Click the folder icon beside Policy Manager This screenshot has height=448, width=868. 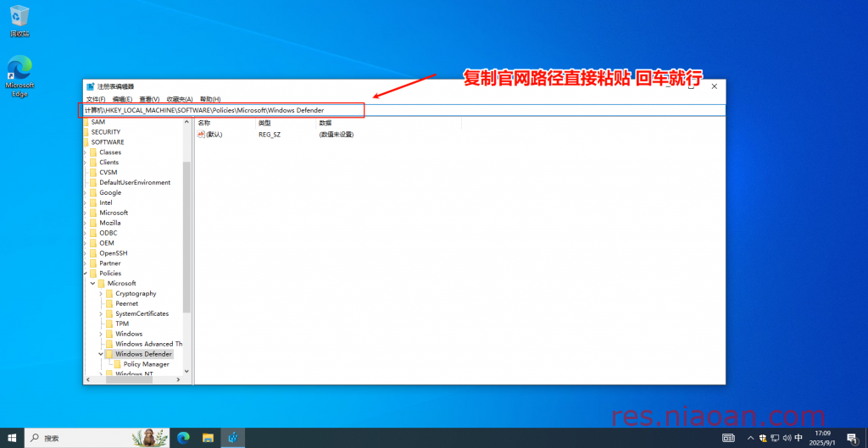118,364
